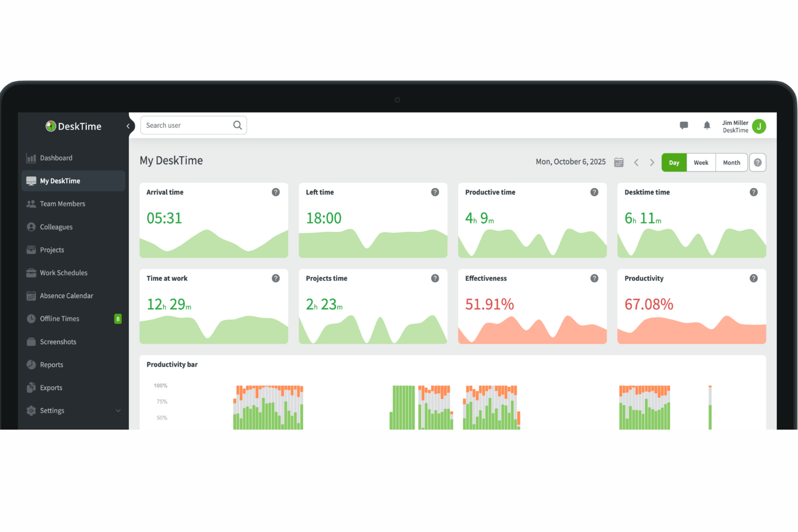Go to the next day arrow
The height and width of the screenshot is (532, 798).
click(x=652, y=162)
